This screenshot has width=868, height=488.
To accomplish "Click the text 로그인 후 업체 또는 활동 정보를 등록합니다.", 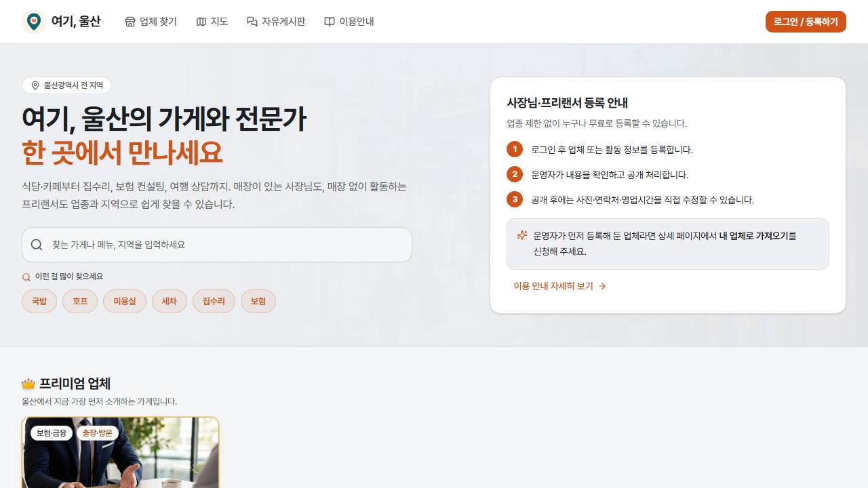I will coord(612,149).
